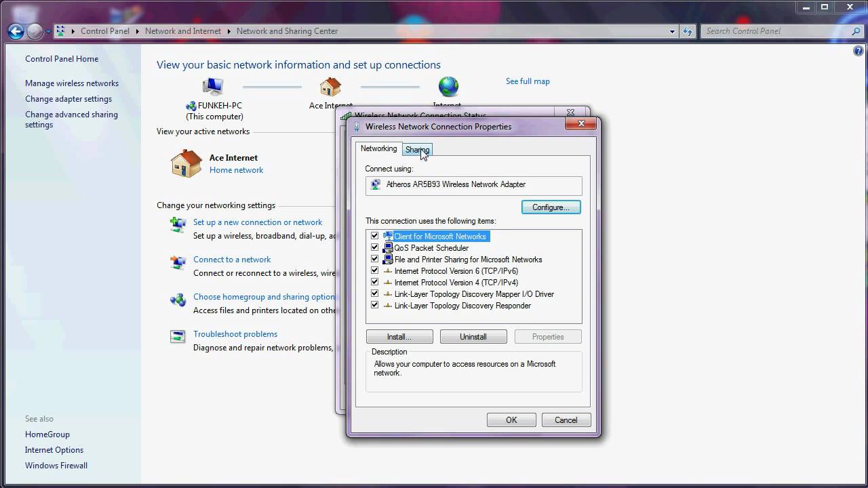Expand the arrow after Network and Internet breadcrumb
The width and height of the screenshot is (868, 488).
coord(229,31)
